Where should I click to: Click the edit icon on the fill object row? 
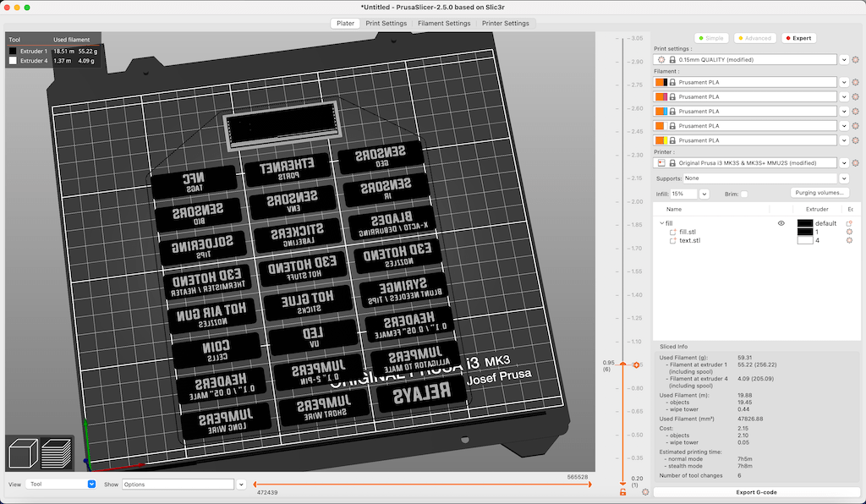click(849, 223)
